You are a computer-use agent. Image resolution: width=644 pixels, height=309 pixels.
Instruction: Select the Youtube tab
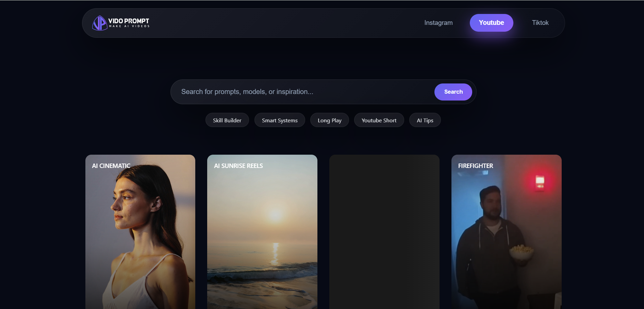pos(491,23)
